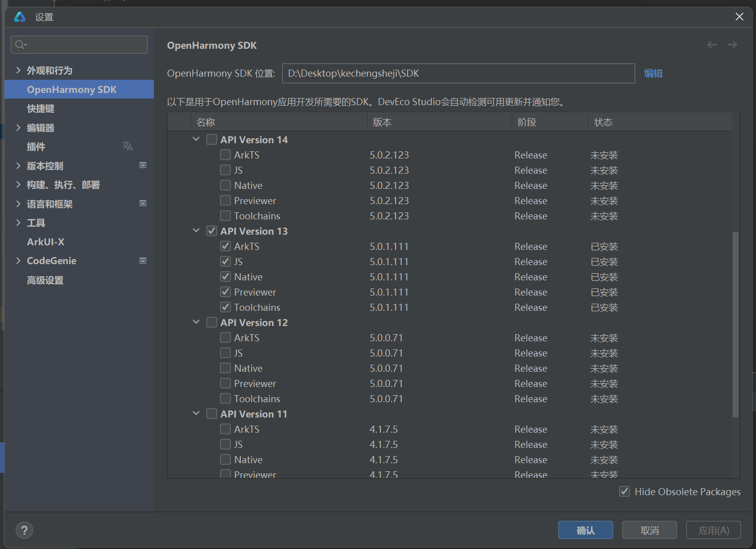
Task: Open the 高级设置 page
Action: 45,280
